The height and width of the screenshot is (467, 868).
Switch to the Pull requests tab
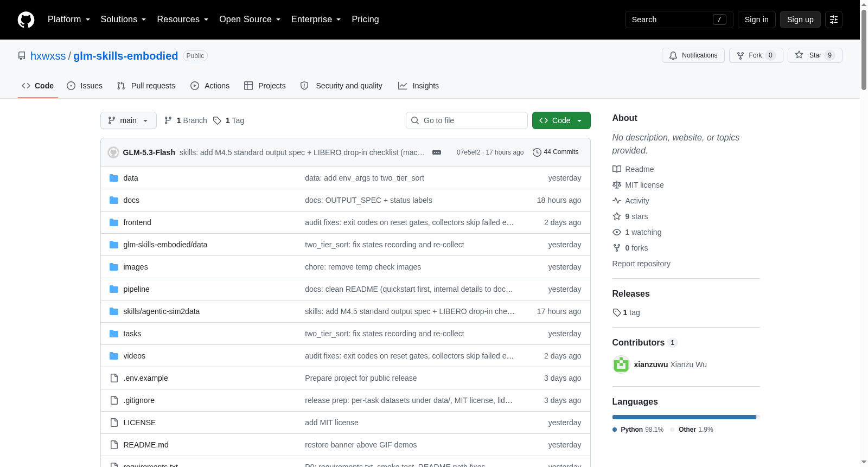tap(146, 86)
